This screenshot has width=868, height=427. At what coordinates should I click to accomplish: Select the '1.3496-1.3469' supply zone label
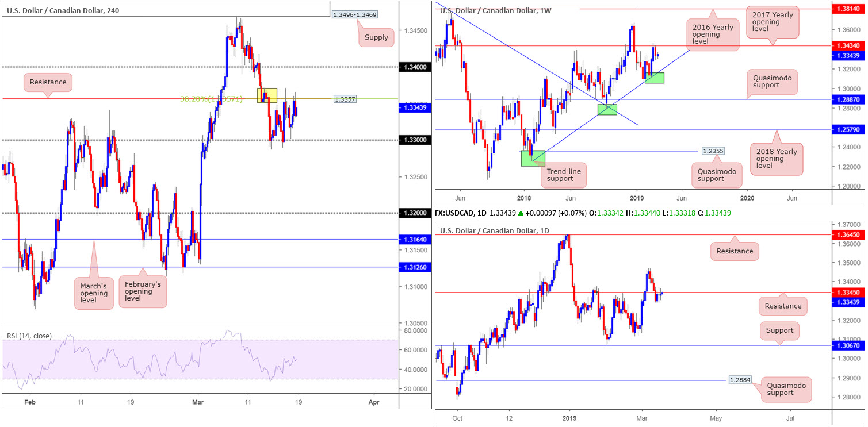tap(355, 14)
